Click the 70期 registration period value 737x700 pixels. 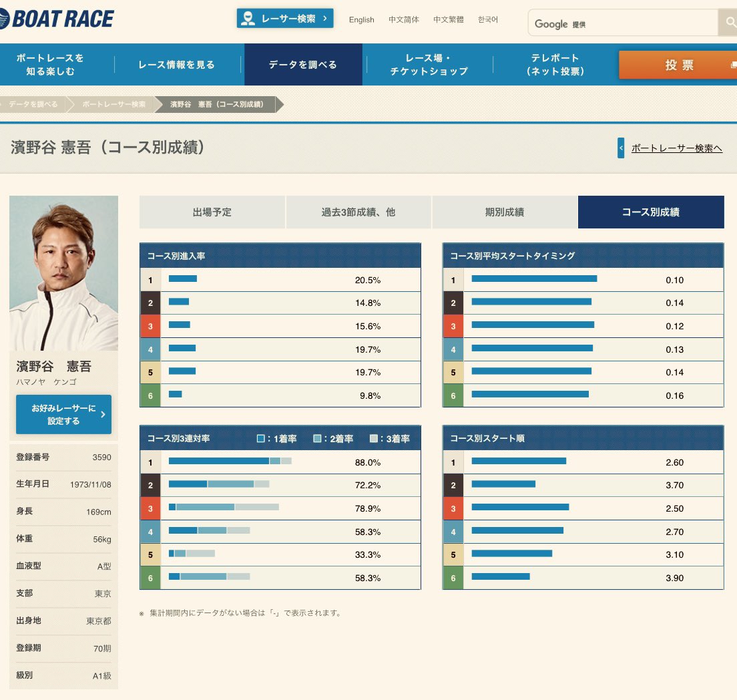point(102,649)
